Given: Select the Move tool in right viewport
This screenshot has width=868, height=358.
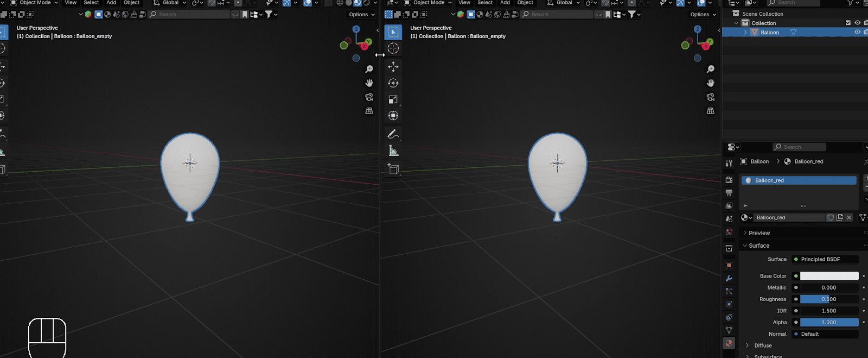Looking at the screenshot, I should pyautogui.click(x=393, y=67).
